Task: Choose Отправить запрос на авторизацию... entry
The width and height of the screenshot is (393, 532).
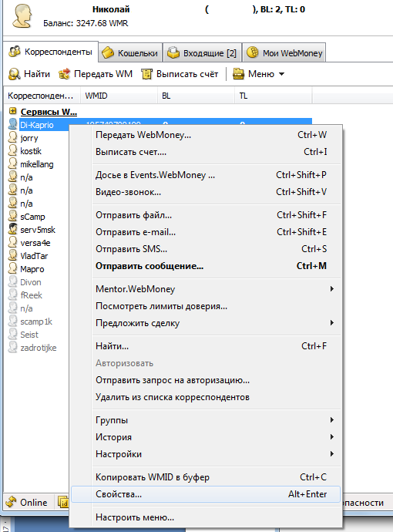Action: 206,380
